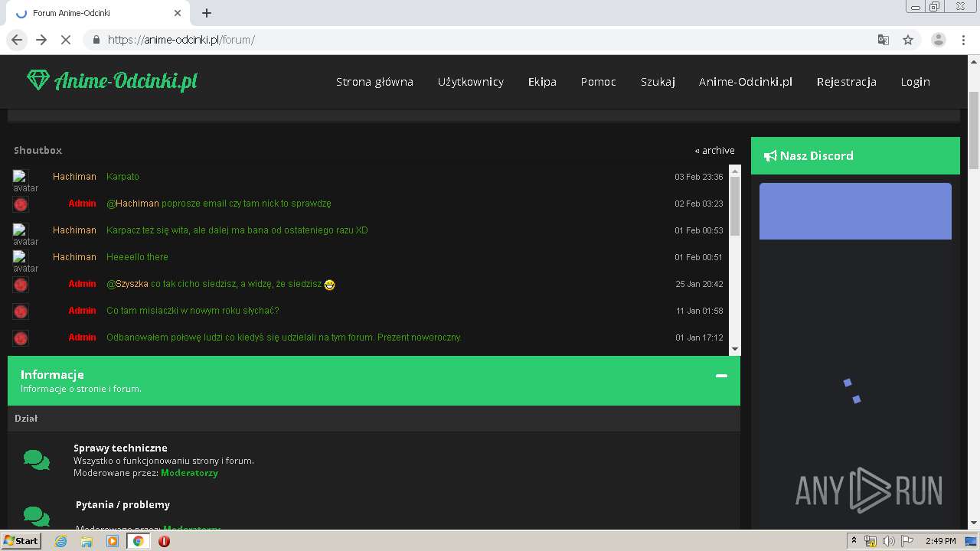The width and height of the screenshot is (980, 551).
Task: Open the Chrome three-dot menu
Action: pos(963,40)
